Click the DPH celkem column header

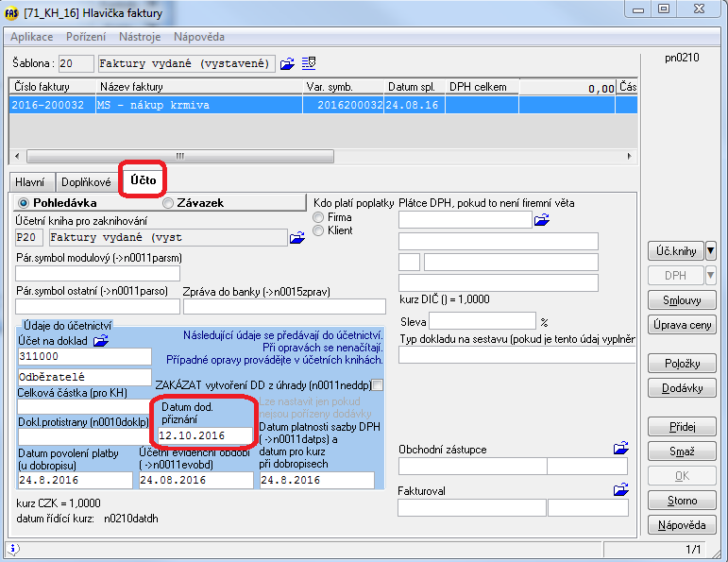tap(482, 87)
